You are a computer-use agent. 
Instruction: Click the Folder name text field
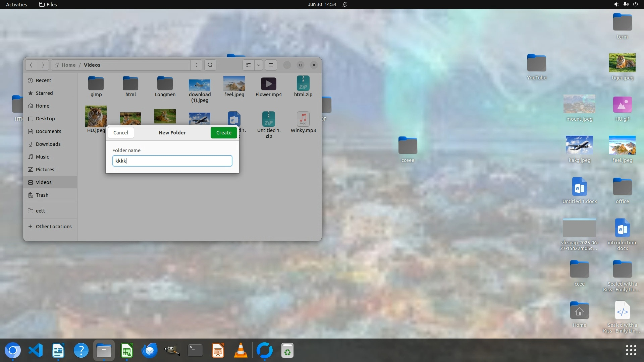point(172,161)
